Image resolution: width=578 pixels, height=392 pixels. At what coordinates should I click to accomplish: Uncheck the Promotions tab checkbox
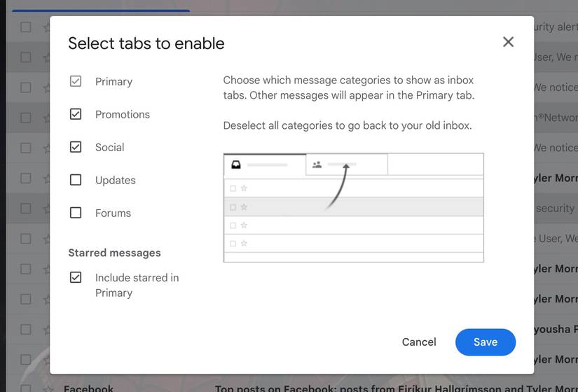pos(76,114)
